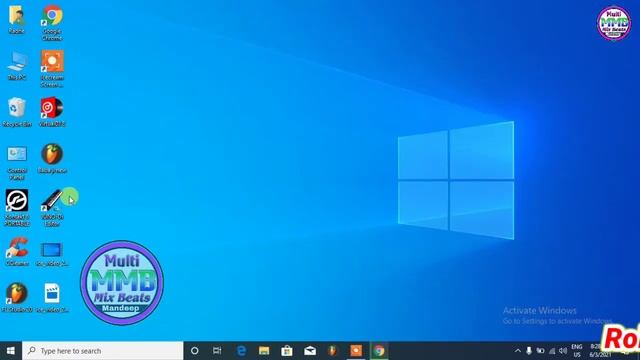The image size is (640, 360).
Task: Switch to Icecream Screen Recorder on taskbar
Action: tap(356, 351)
